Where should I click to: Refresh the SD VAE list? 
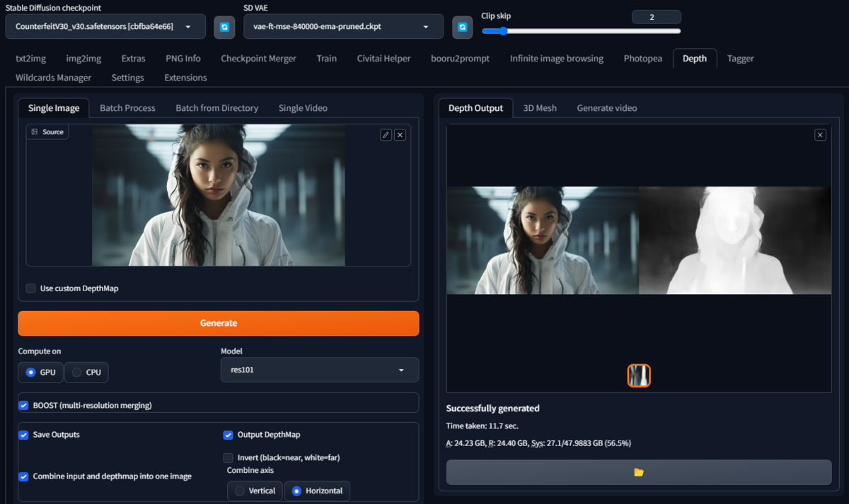(x=462, y=27)
